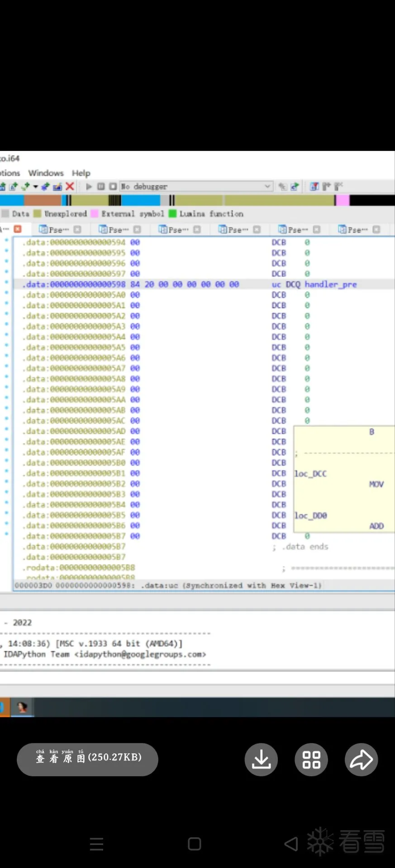The width and height of the screenshot is (395, 868).
Task: Open the Android recent apps menu
Action: [96, 844]
